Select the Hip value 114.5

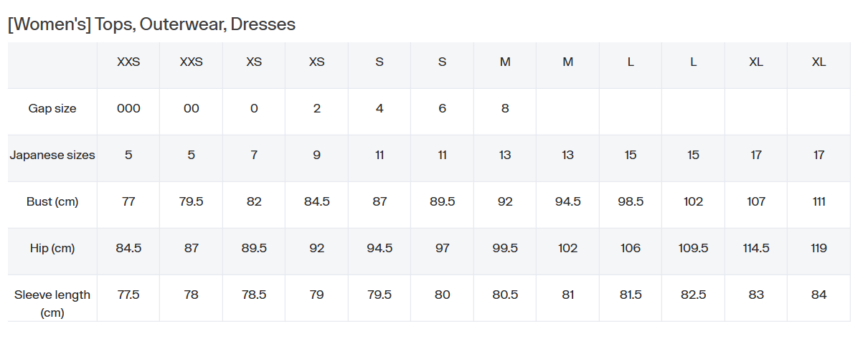(x=756, y=248)
